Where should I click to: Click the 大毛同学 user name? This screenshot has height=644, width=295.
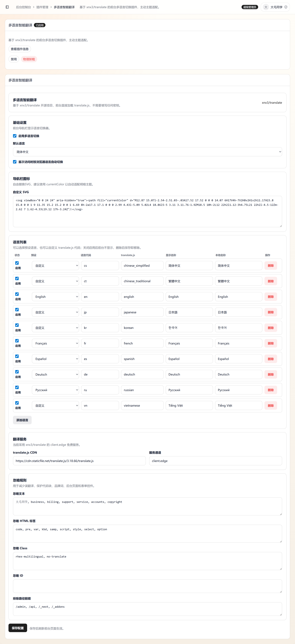click(x=277, y=7)
